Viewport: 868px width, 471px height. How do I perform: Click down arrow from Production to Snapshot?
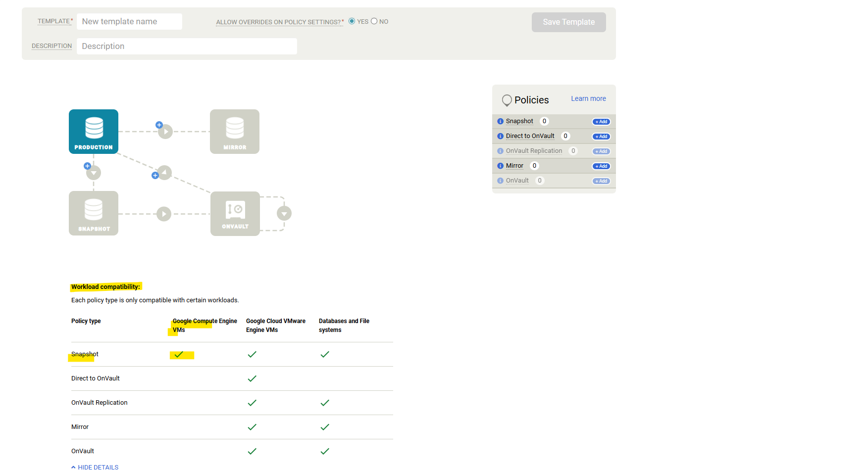94,173
